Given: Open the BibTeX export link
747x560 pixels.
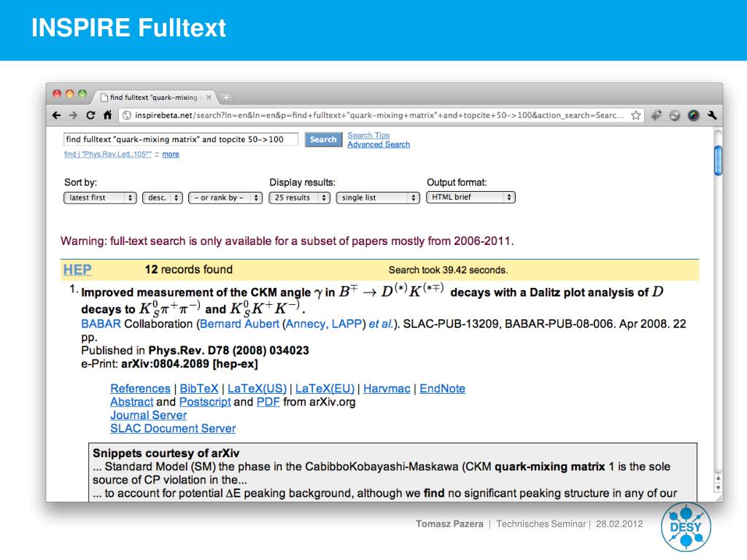Looking at the screenshot, I should (199, 389).
